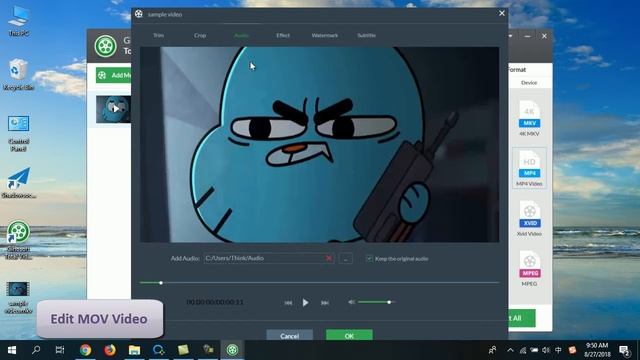
Task: Browse for audio file with ellipsis button
Action: [x=345, y=258]
